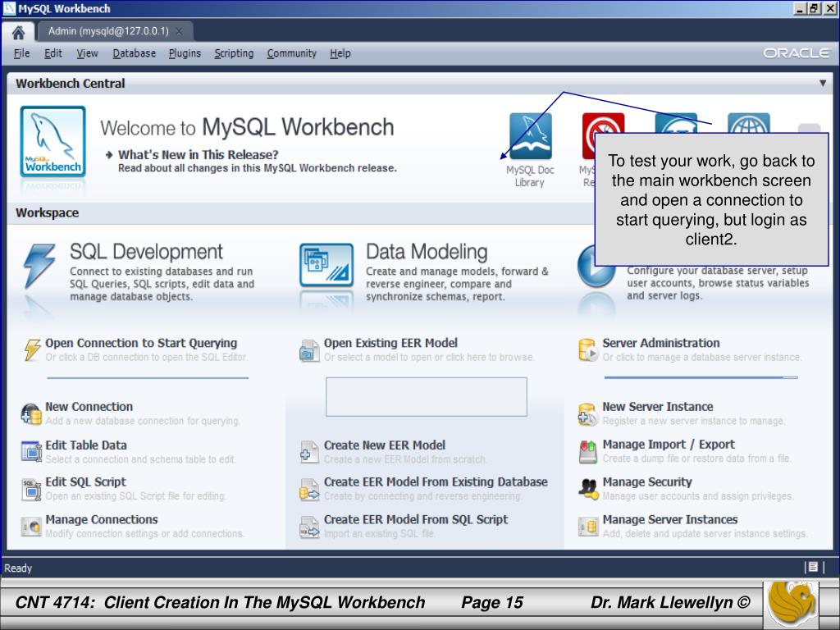Open the Help menu
Screen dimensions: 840x630
coord(340,53)
